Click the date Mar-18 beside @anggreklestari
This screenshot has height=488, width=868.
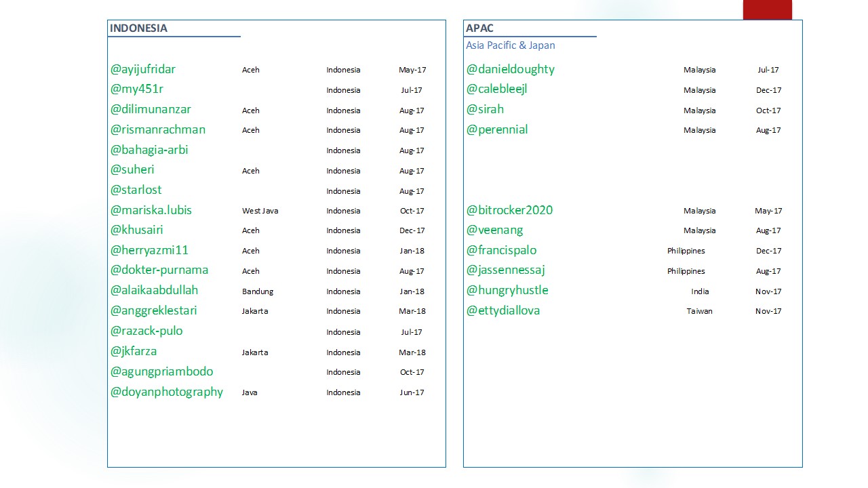[412, 311]
